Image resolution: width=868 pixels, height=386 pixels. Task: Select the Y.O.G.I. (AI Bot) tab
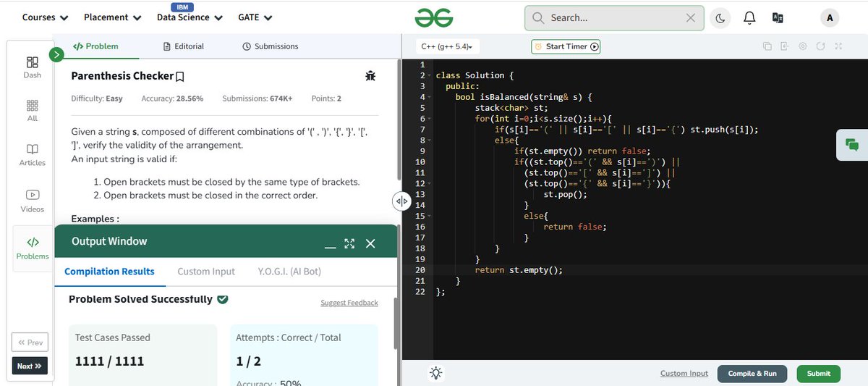pos(289,272)
